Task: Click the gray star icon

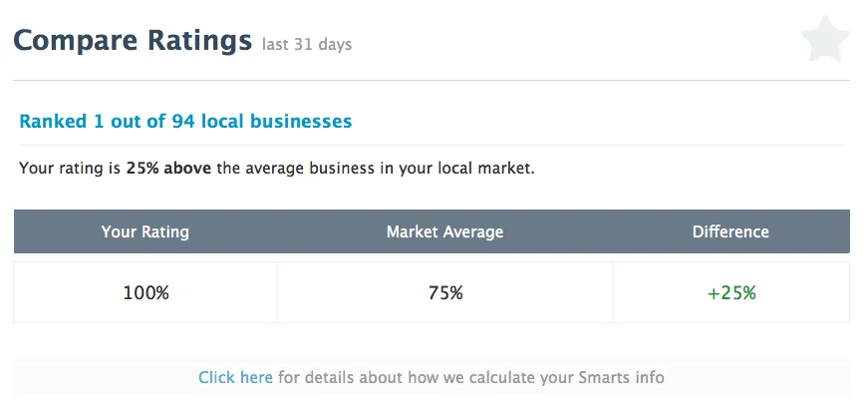Action: 825,41
